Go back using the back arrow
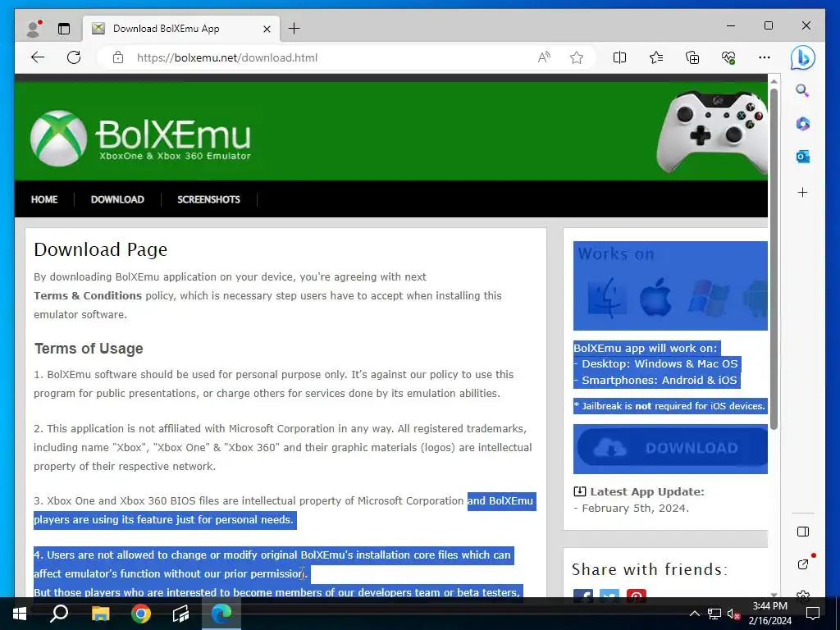 click(x=38, y=57)
